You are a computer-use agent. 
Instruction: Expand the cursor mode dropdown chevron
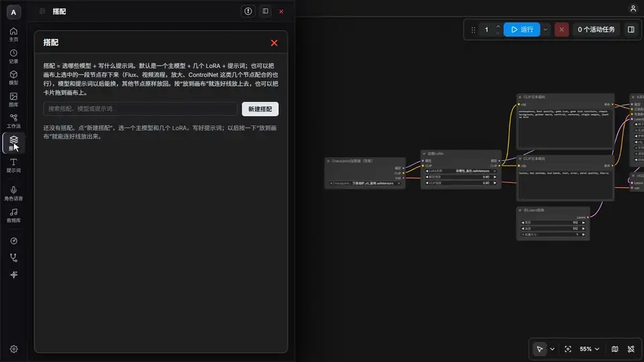coord(552,349)
